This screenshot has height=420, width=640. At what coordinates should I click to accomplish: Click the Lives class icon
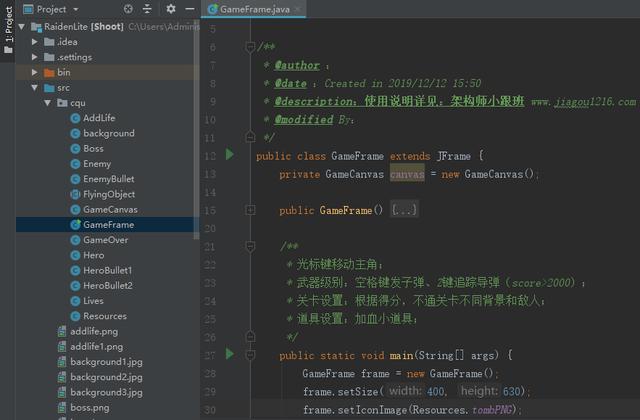(x=75, y=301)
